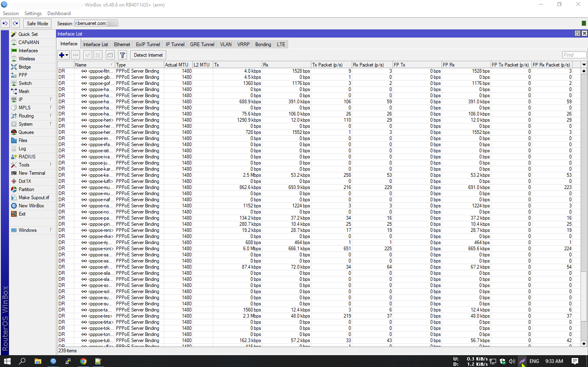
Task: Switch to the VLAN tab
Action: pos(226,44)
